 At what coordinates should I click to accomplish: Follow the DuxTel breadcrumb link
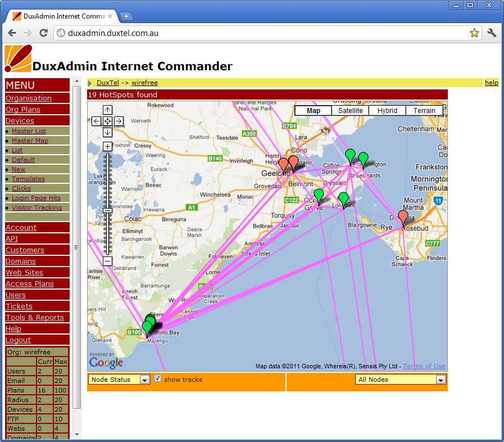[108, 83]
